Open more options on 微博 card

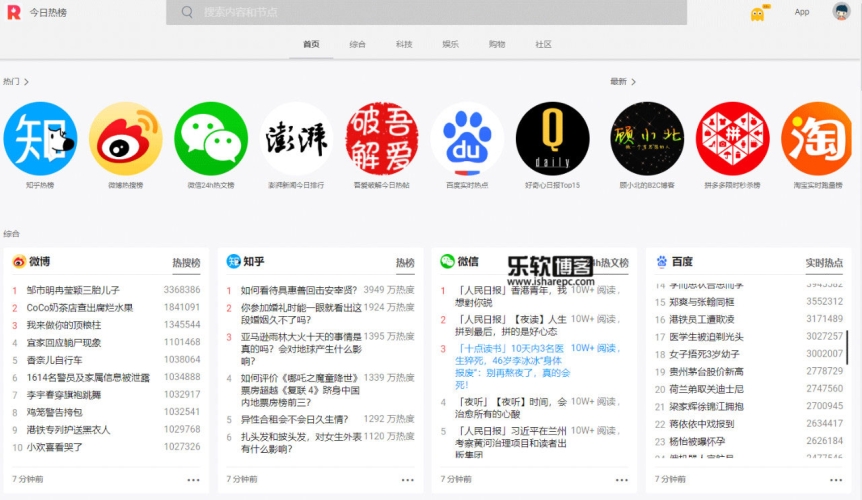pyautogui.click(x=194, y=480)
